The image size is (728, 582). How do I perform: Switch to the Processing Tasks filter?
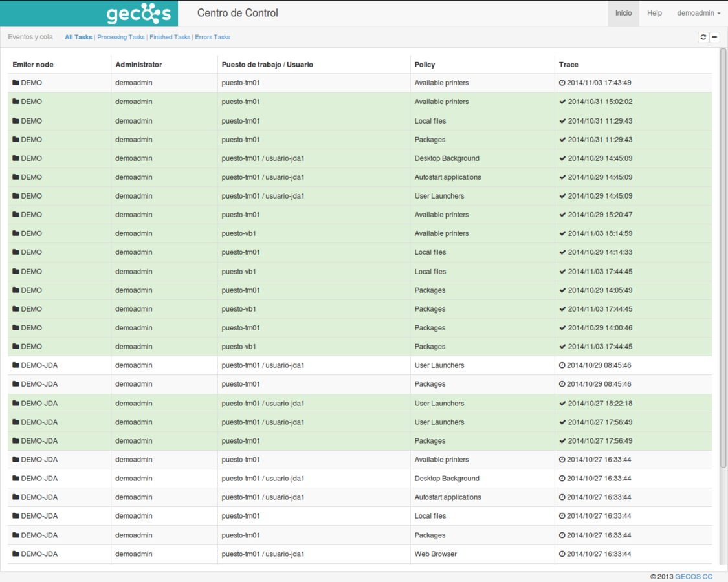(x=120, y=37)
